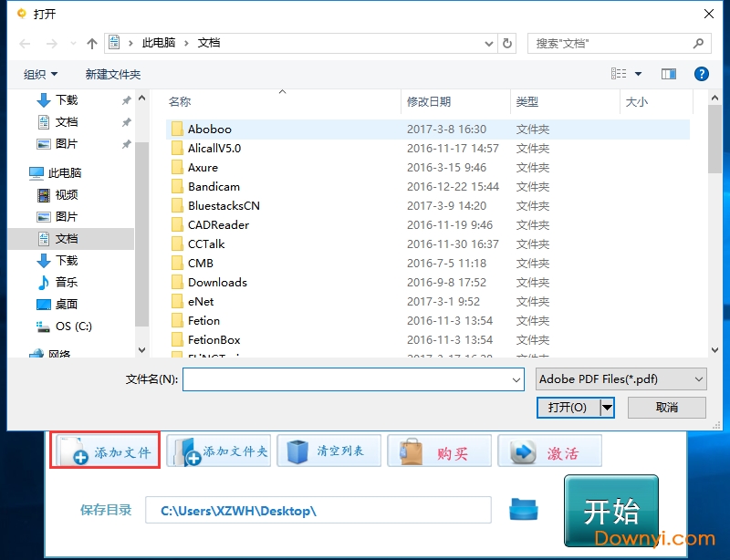Open the view options dropdown arrow
730x560 pixels.
(x=638, y=74)
